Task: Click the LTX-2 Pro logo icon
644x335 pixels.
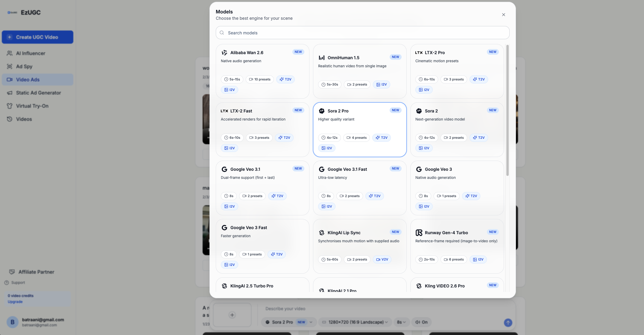Action: [x=419, y=53]
